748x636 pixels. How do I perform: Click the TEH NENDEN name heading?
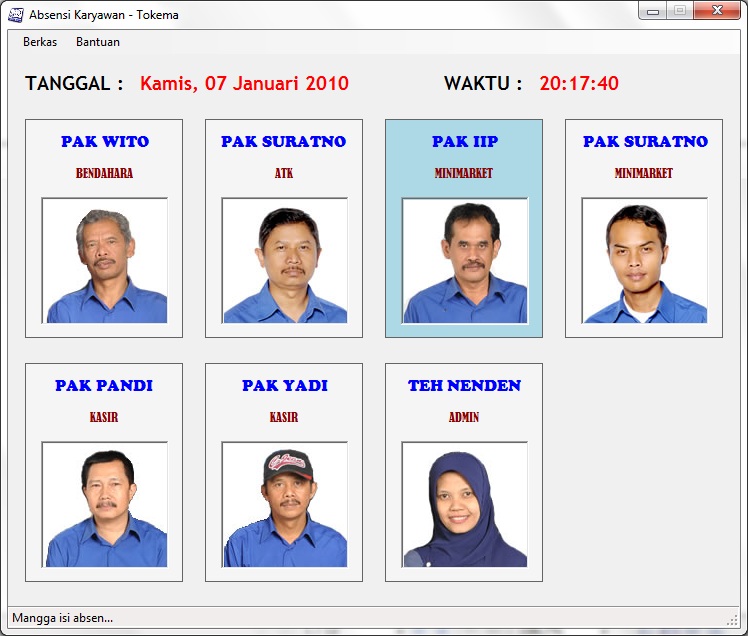click(464, 386)
